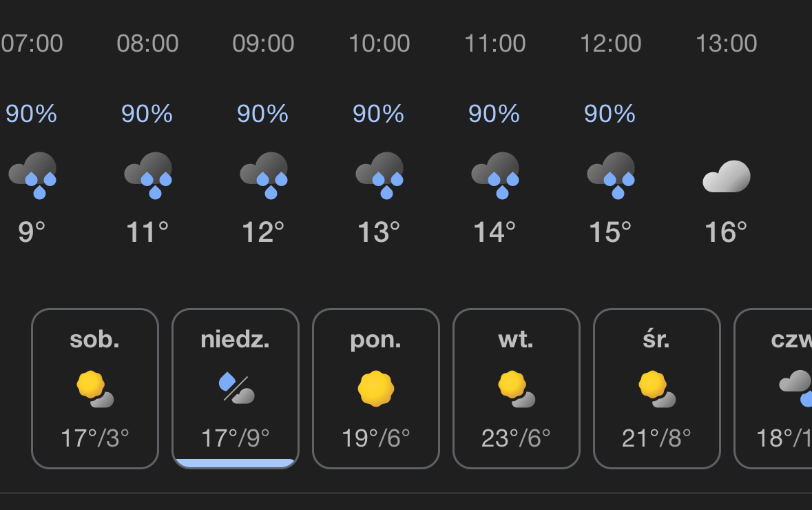
Task: Click the partly sunny icon for wt.
Action: (x=517, y=389)
